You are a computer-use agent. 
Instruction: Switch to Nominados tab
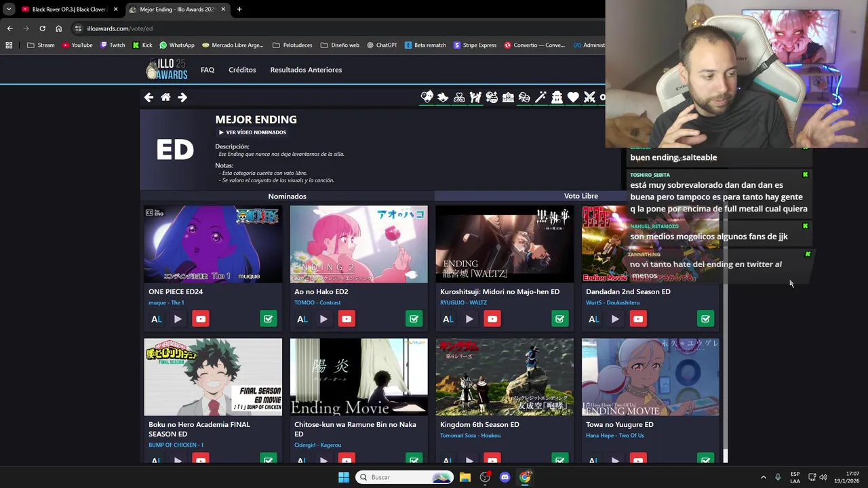287,196
